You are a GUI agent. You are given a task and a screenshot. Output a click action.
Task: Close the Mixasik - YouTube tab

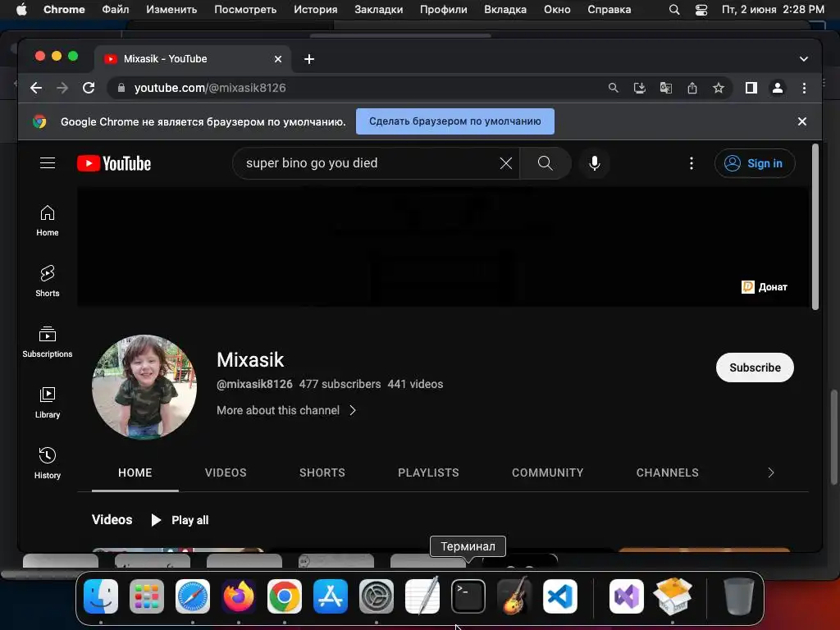278,59
